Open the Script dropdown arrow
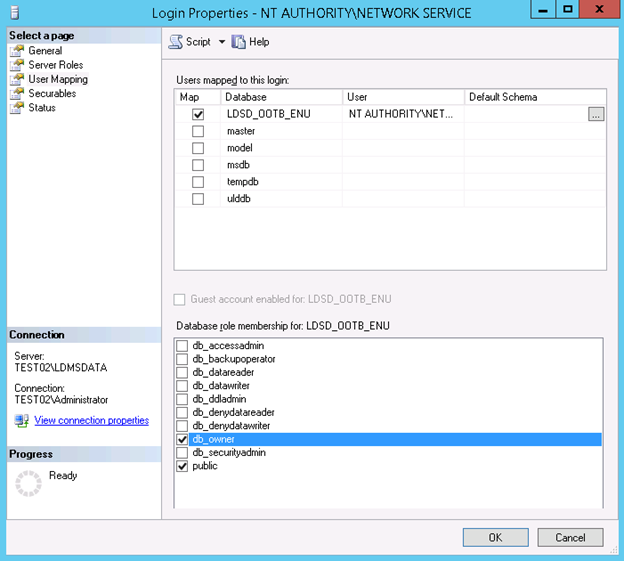 [x=222, y=42]
